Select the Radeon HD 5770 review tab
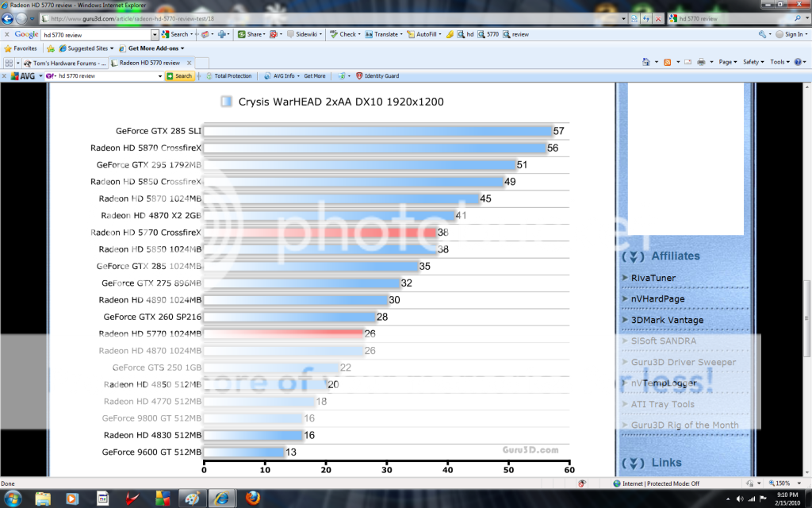This screenshot has height=508, width=812. pos(150,63)
